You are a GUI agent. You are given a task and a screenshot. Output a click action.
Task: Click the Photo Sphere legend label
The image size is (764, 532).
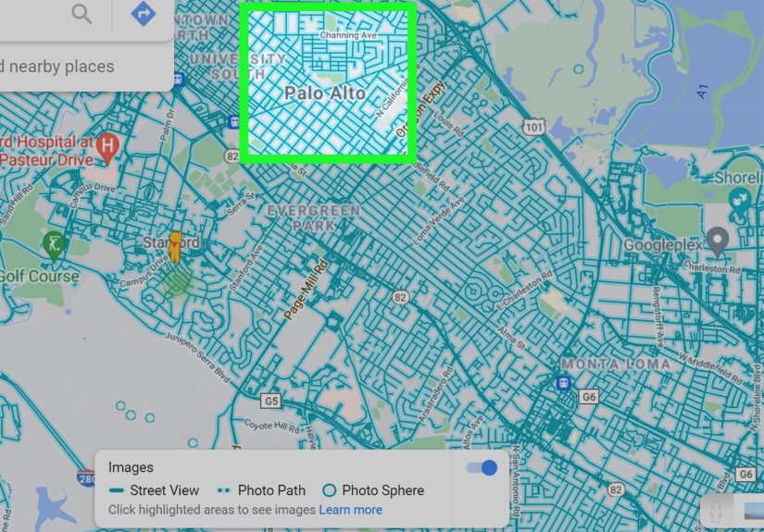point(383,490)
